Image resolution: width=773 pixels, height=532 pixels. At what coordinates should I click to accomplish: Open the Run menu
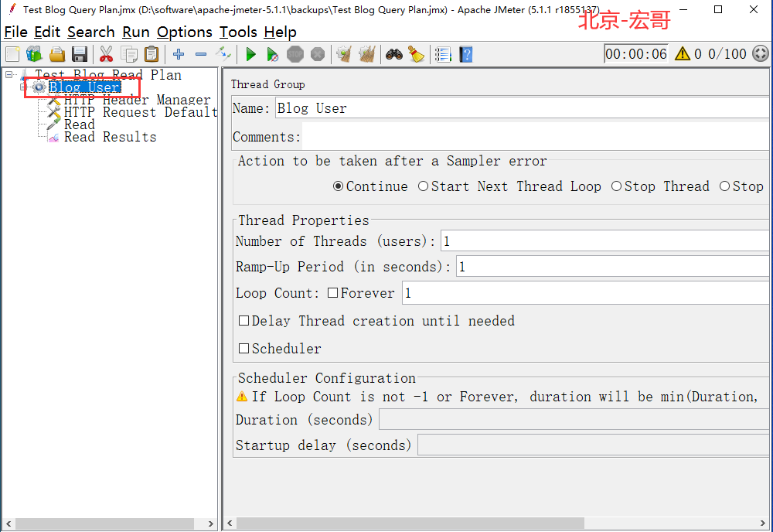(136, 32)
